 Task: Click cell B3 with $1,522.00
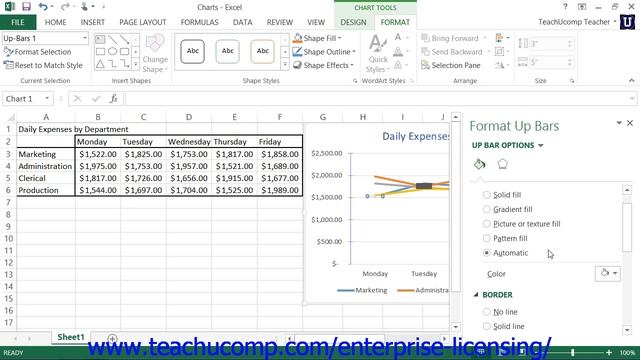pyautogui.click(x=98, y=154)
